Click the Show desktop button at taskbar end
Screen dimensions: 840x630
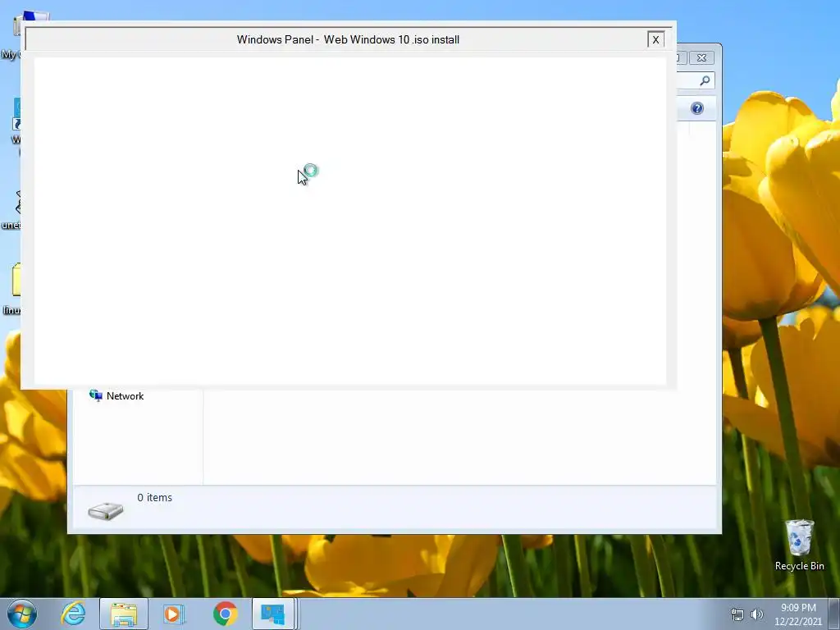coord(834,614)
